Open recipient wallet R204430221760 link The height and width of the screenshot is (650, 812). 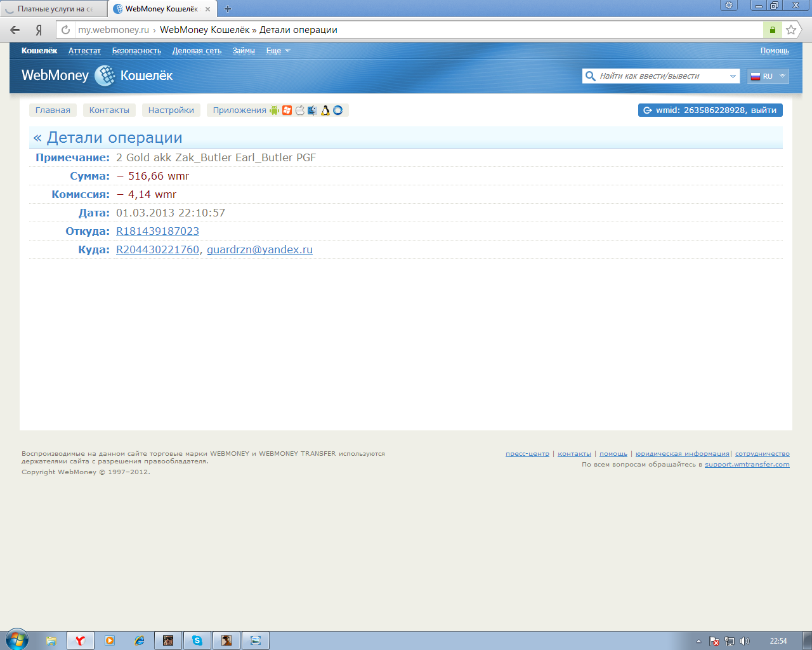click(x=157, y=250)
